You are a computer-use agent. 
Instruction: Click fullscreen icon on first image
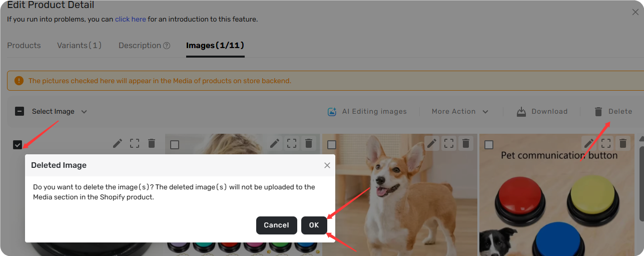pyautogui.click(x=135, y=143)
